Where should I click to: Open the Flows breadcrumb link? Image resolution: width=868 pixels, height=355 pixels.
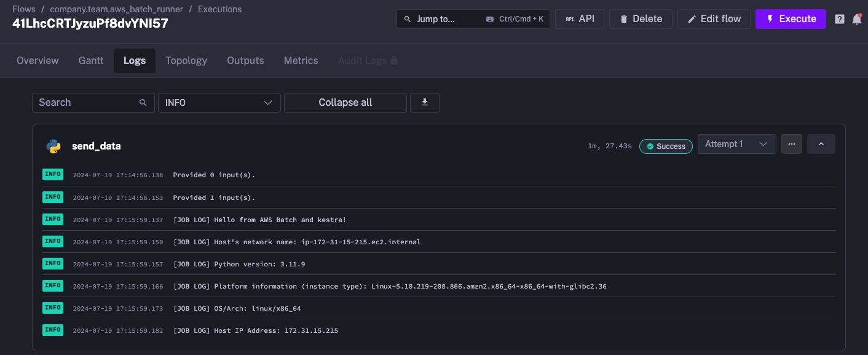(23, 9)
